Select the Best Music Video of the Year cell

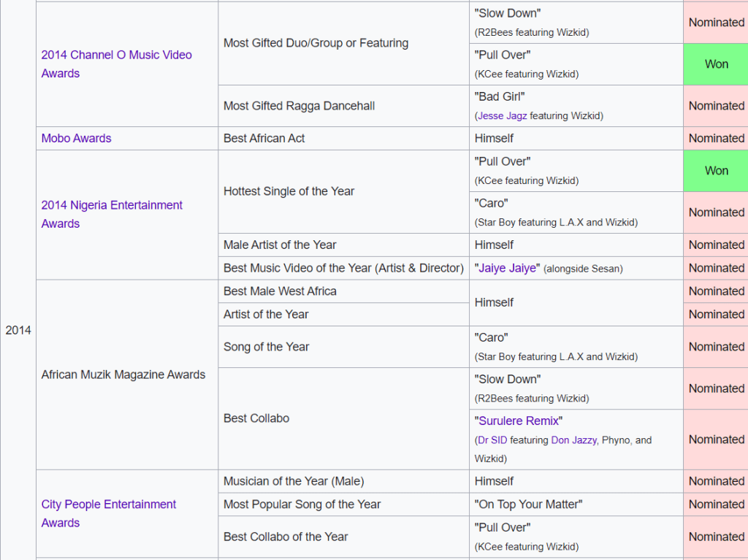click(343, 268)
